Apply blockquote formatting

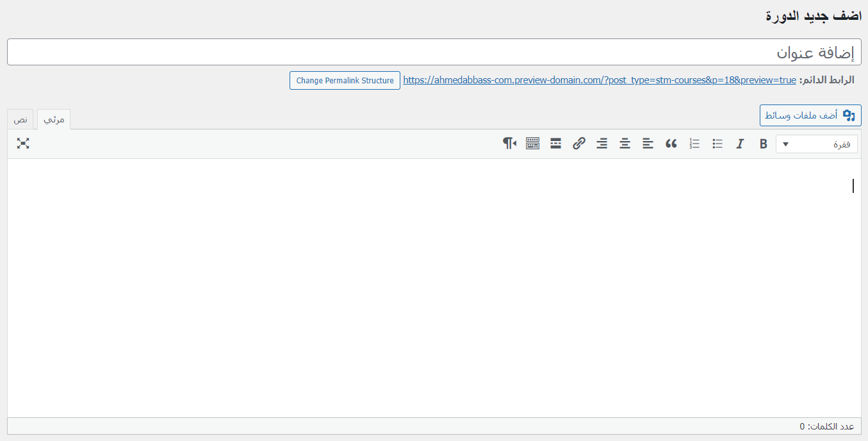pyautogui.click(x=671, y=144)
